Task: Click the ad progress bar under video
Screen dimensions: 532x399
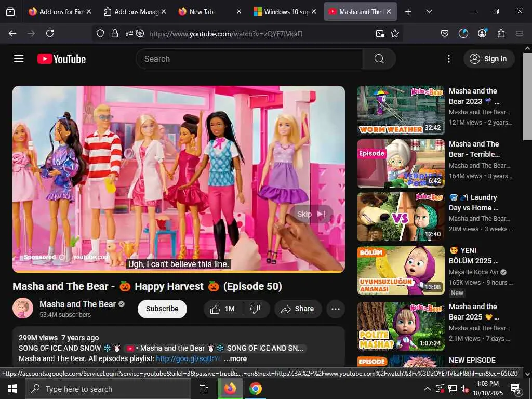Action: click(x=179, y=271)
